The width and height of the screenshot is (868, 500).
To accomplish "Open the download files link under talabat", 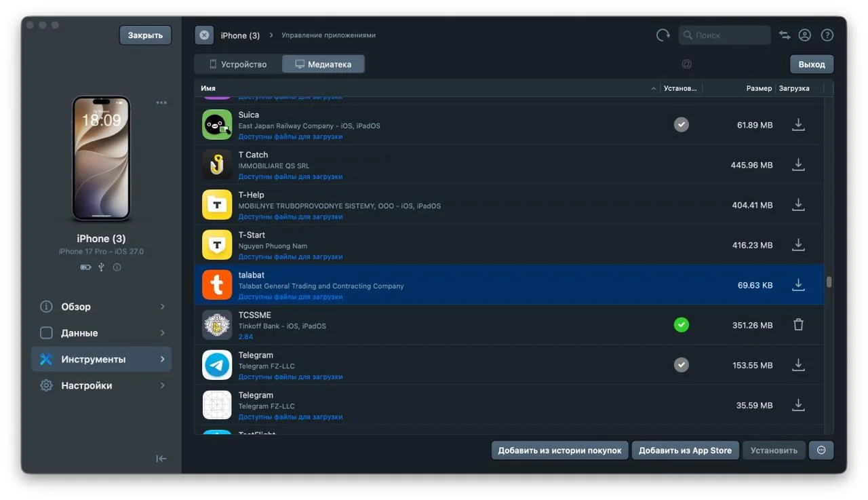I will coord(290,297).
